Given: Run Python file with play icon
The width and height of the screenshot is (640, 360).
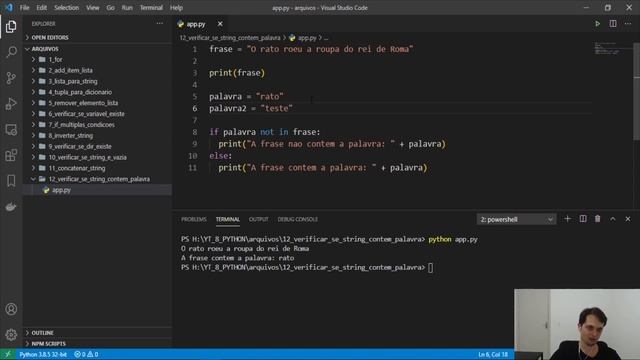Looking at the screenshot, I should click(x=598, y=24).
